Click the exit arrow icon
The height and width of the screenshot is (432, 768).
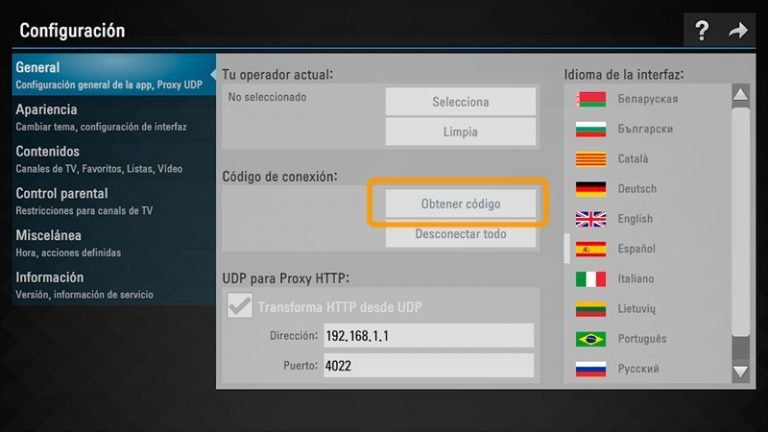click(x=738, y=30)
